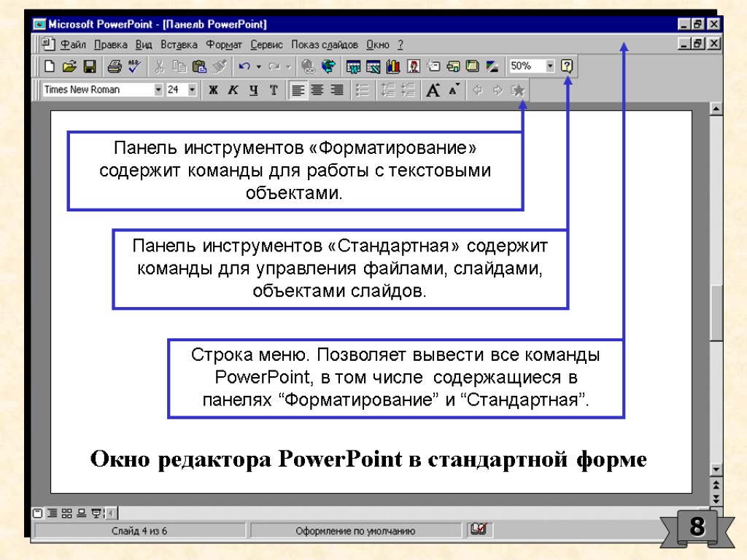Click the Decrease Paragraph Spacing icon
747x560 pixels.
pos(409,90)
